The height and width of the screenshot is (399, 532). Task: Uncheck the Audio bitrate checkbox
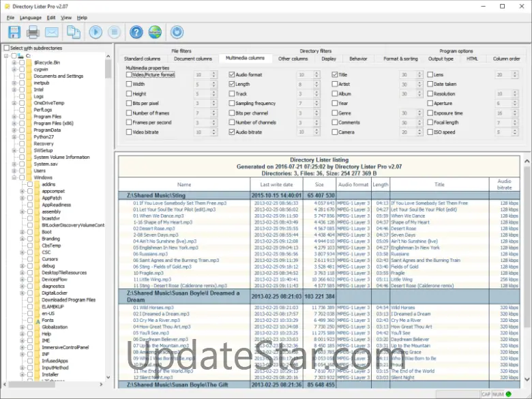click(232, 132)
